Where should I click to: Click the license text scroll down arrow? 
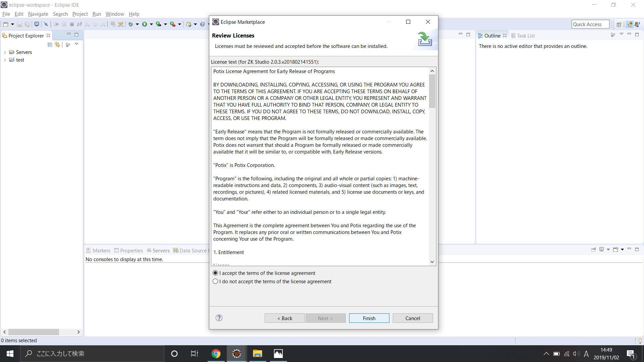point(432,262)
